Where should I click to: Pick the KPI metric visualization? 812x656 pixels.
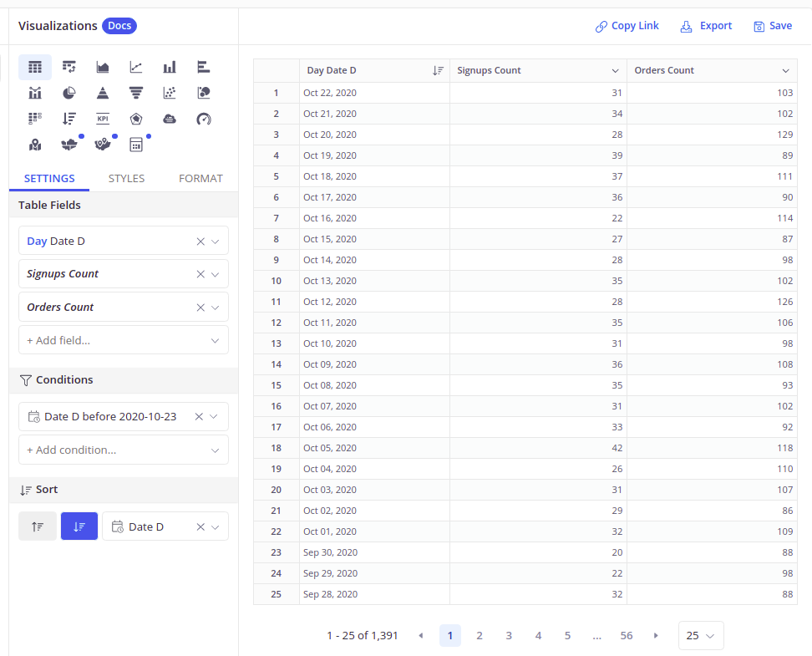[103, 119]
